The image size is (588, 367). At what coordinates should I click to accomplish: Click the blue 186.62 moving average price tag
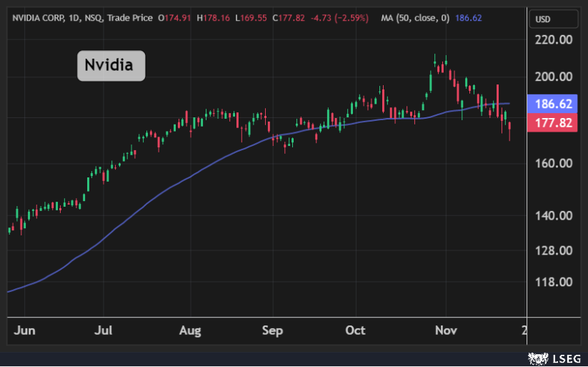coord(554,104)
